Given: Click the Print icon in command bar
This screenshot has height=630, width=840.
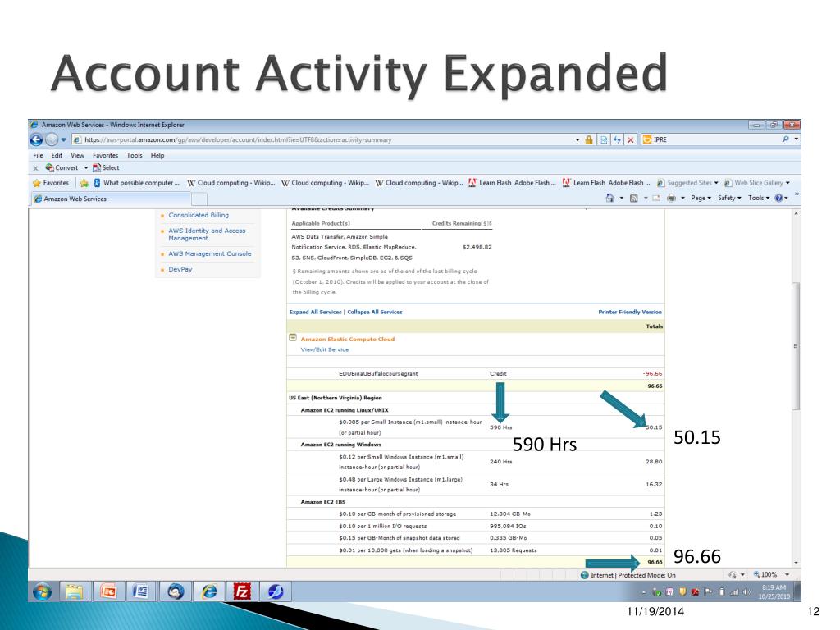Looking at the screenshot, I should click(x=671, y=199).
